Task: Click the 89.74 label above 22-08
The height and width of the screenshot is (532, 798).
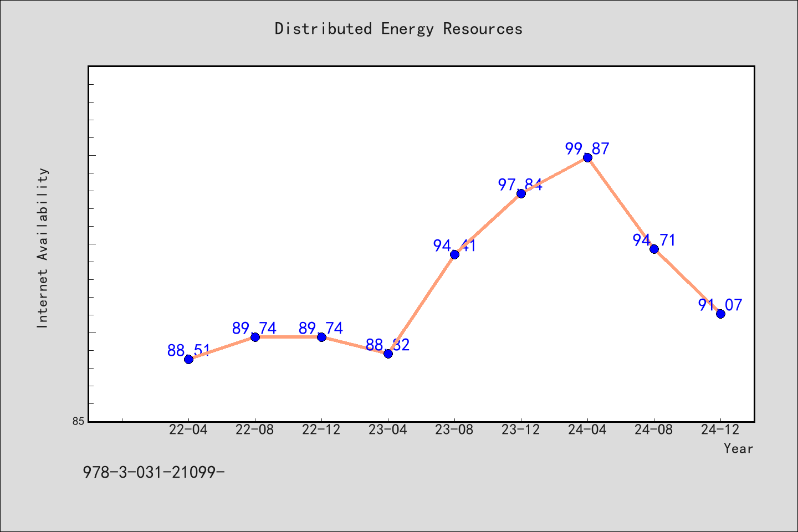Action: [254, 328]
